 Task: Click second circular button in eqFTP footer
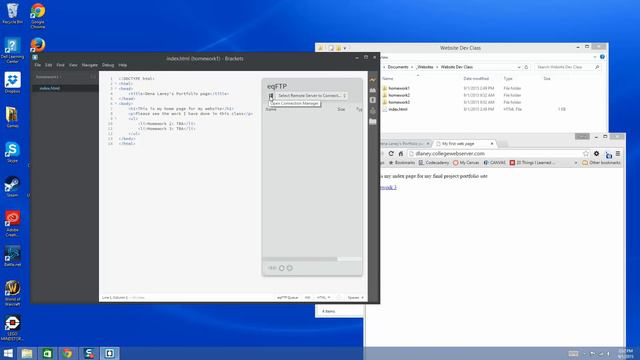(289, 268)
